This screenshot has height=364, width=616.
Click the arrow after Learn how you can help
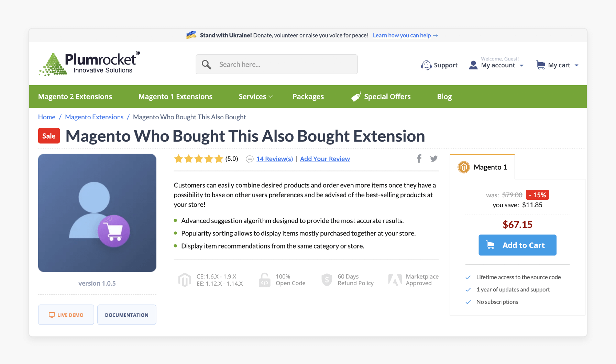point(436,35)
